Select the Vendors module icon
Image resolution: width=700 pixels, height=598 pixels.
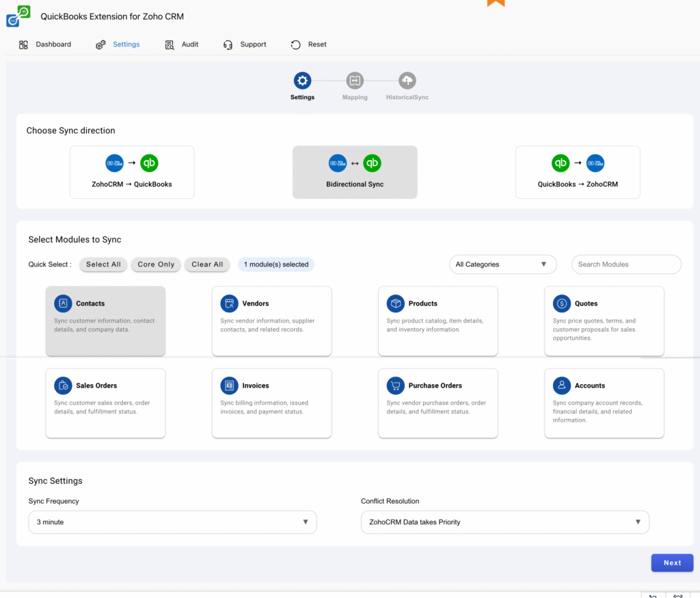pos(229,303)
